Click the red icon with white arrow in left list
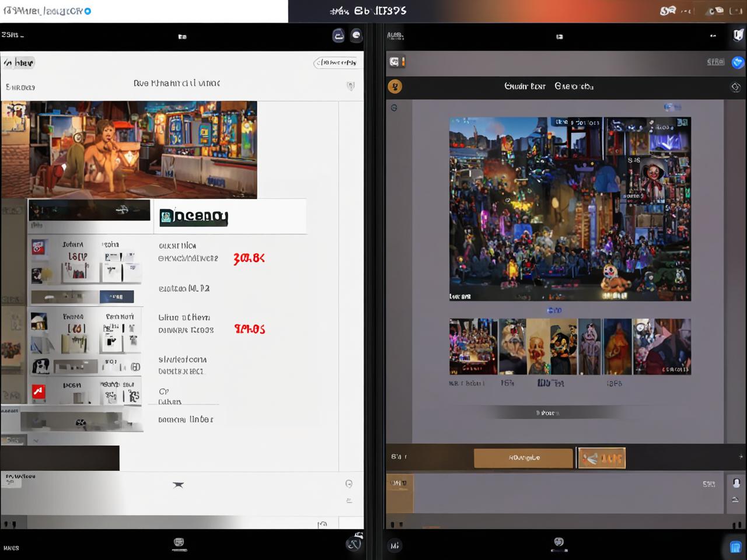 (x=39, y=391)
